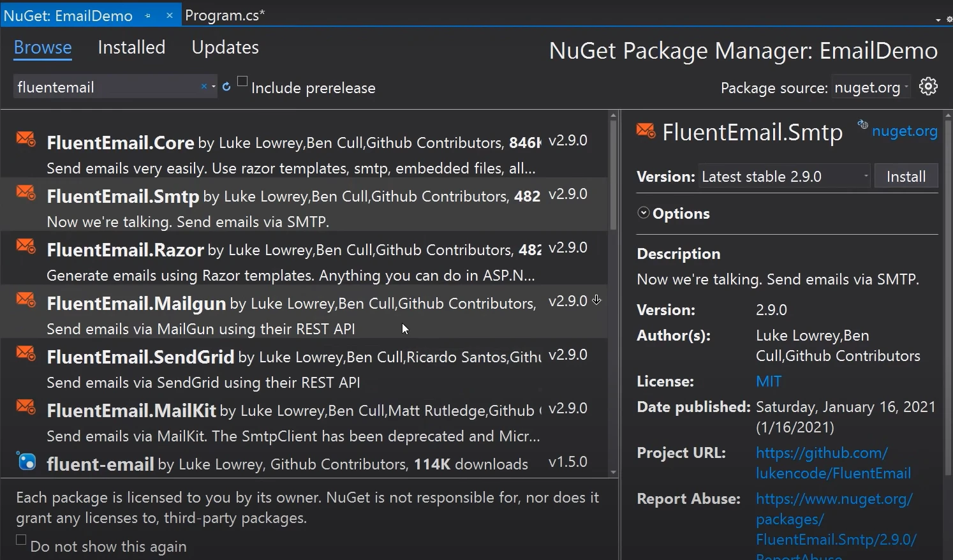The width and height of the screenshot is (953, 560).
Task: Select FluentEmail.Mailgun package icon
Action: (x=26, y=299)
